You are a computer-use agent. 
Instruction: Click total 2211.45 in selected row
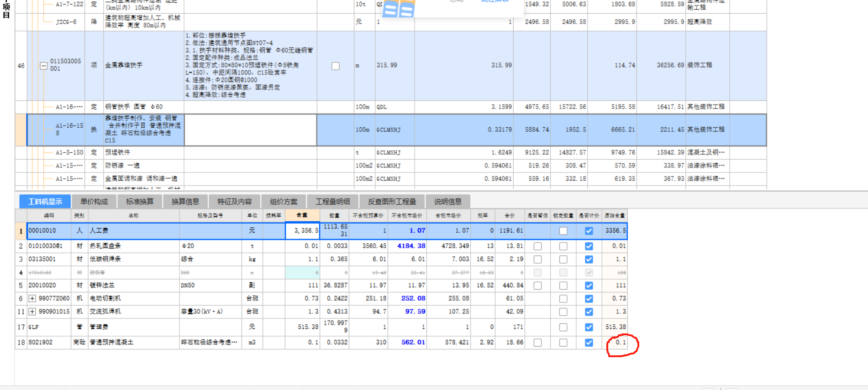pyautogui.click(x=672, y=130)
